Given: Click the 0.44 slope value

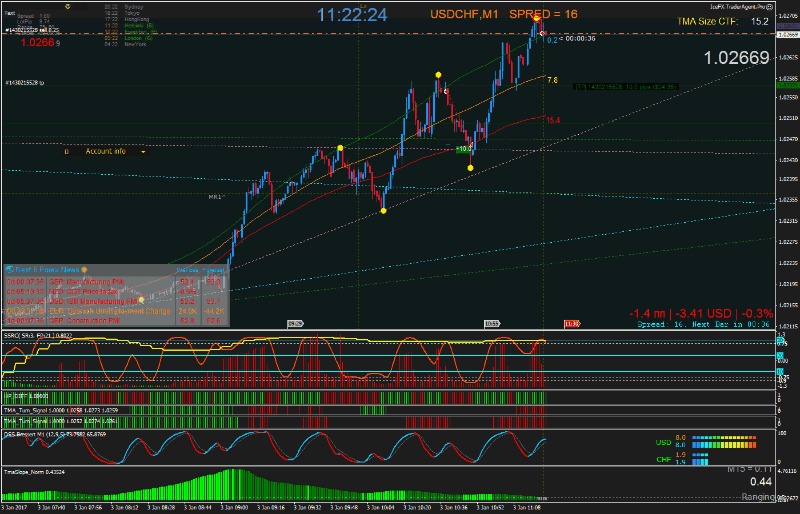Looking at the screenshot, I should 761,481.
